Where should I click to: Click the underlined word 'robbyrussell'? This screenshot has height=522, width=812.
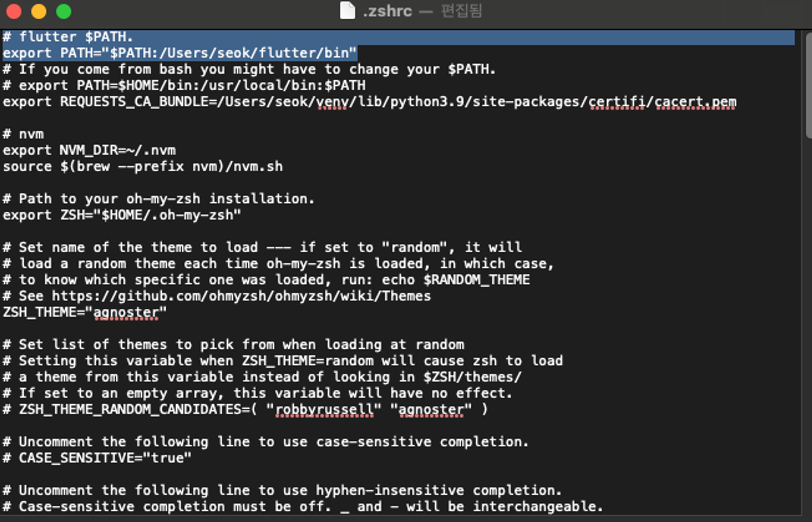click(324, 409)
